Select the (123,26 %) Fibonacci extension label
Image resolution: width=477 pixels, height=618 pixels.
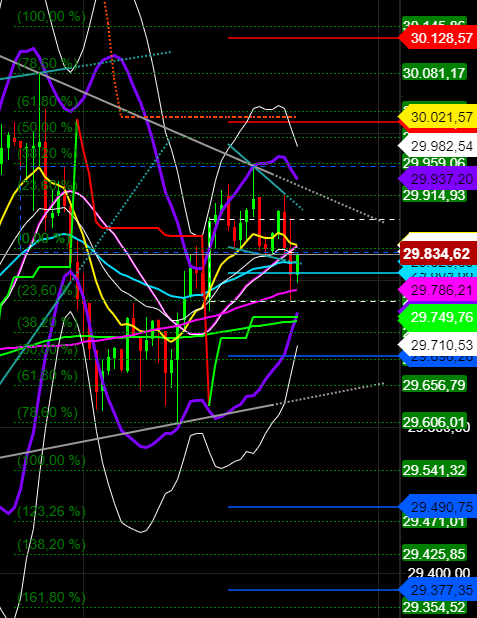pos(51,511)
